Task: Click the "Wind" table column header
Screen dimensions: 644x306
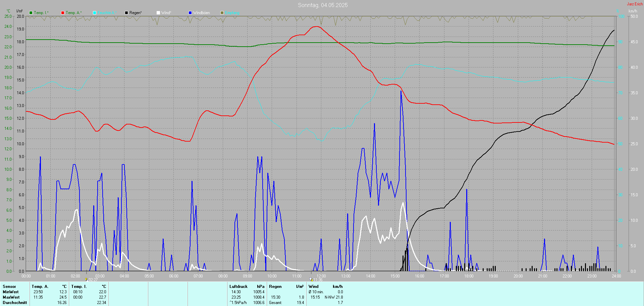Action: [x=314, y=287]
